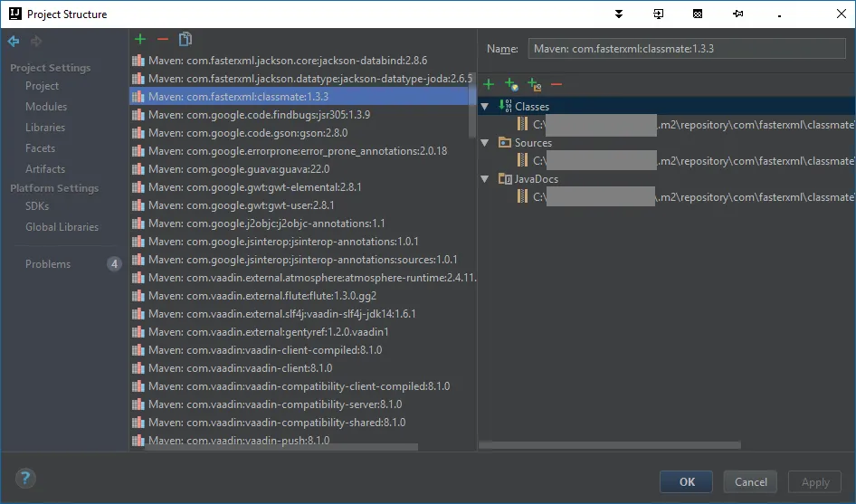Click the forward navigation arrow
The height and width of the screenshot is (504, 856).
click(x=36, y=41)
